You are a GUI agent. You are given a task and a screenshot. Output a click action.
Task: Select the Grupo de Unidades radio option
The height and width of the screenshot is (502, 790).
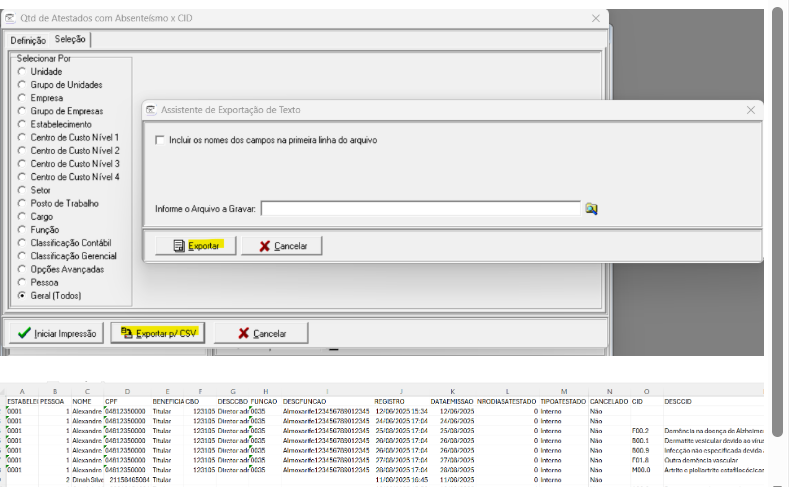(22, 85)
